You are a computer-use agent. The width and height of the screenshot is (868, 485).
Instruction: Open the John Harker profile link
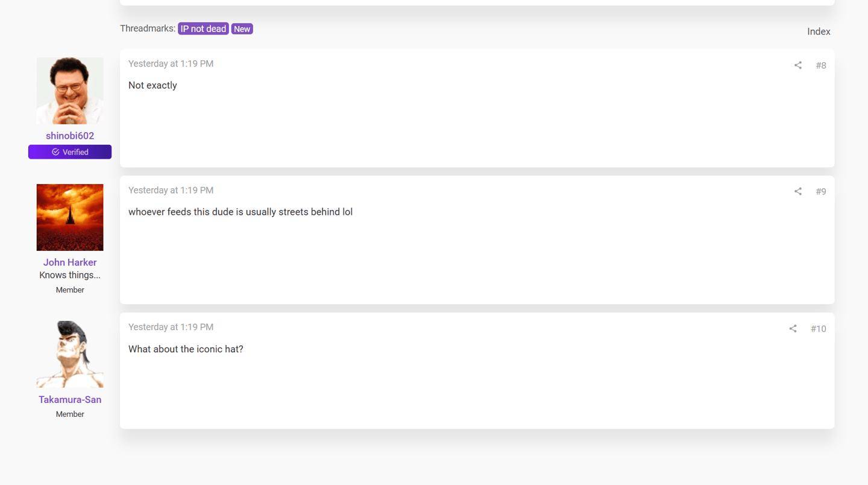coord(70,262)
